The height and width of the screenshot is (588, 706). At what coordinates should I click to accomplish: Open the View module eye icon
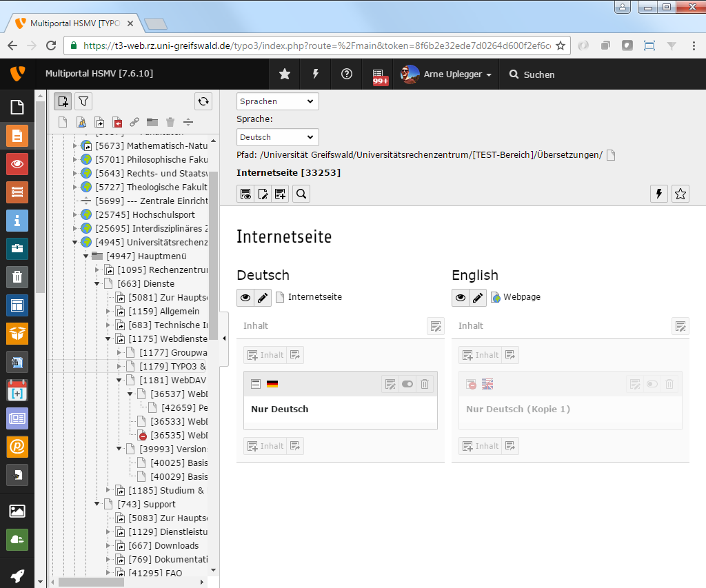[x=17, y=164]
